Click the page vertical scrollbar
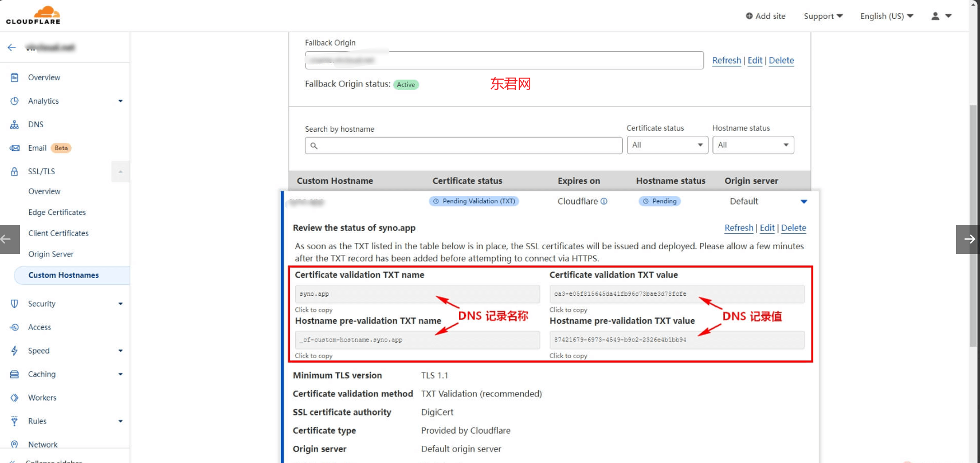The image size is (980, 463). point(973,226)
